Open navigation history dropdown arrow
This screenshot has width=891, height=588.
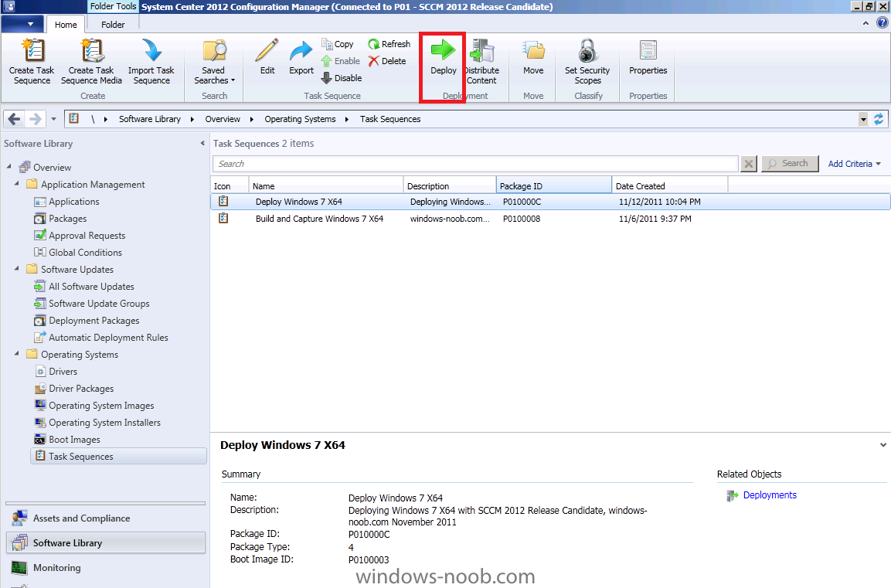[53, 119]
